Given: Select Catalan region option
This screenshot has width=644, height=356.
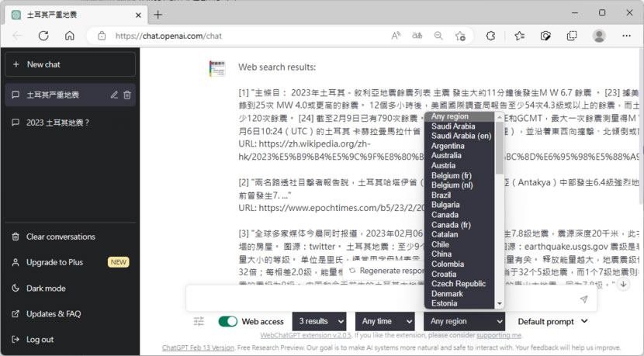Looking at the screenshot, I should [x=461, y=234].
